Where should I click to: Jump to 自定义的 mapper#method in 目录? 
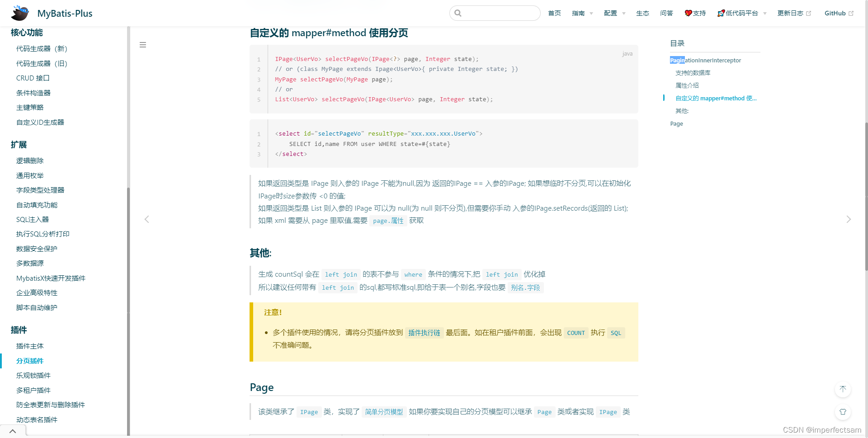[716, 98]
